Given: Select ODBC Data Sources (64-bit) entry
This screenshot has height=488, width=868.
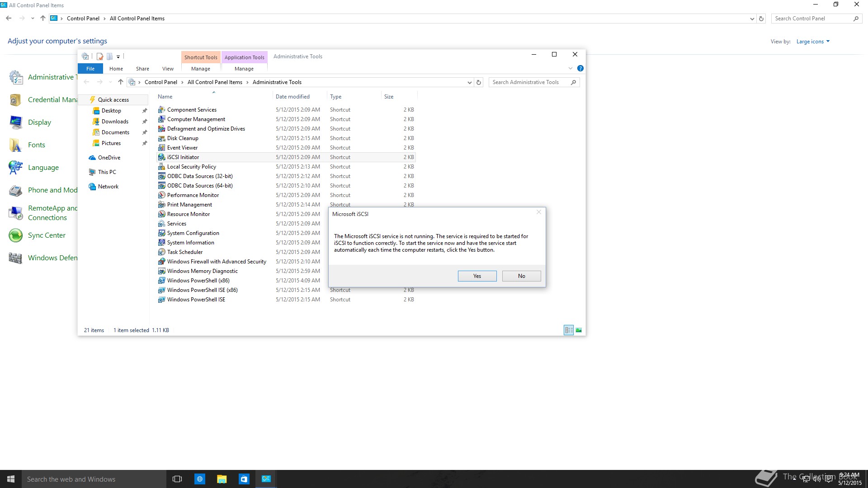Looking at the screenshot, I should click(200, 186).
